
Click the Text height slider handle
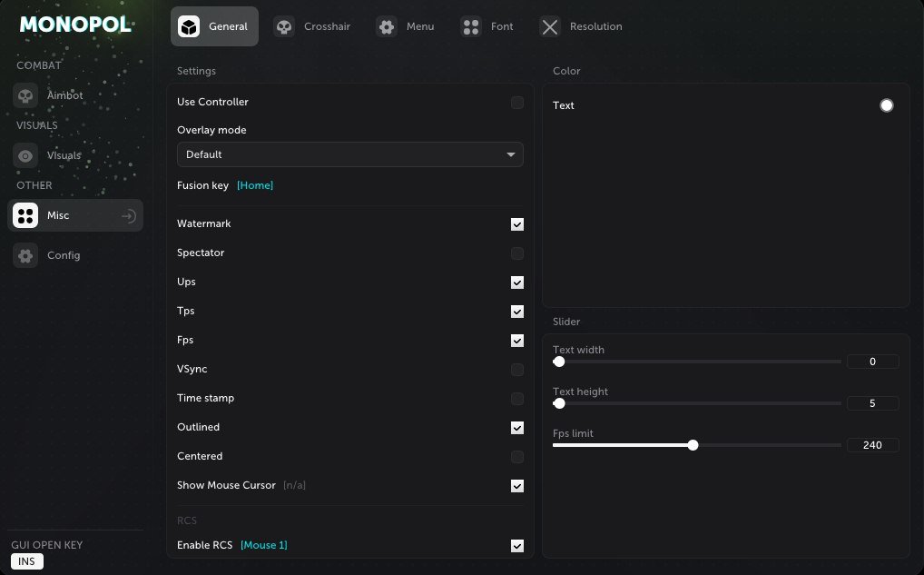[559, 403]
